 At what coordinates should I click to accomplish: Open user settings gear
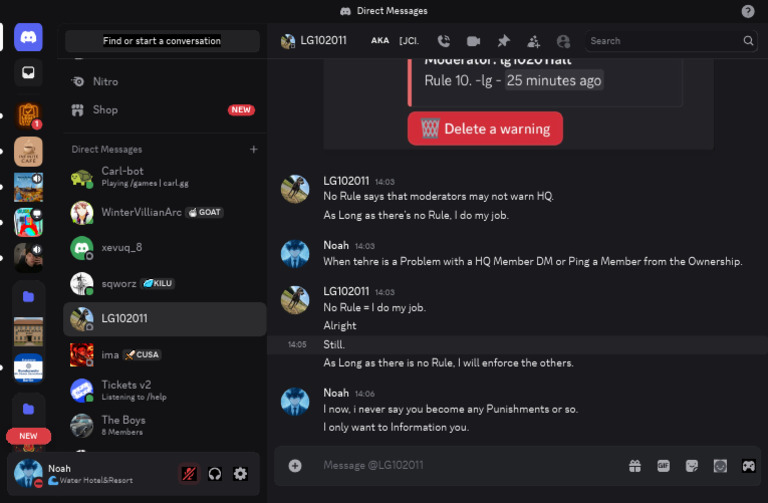click(240, 474)
